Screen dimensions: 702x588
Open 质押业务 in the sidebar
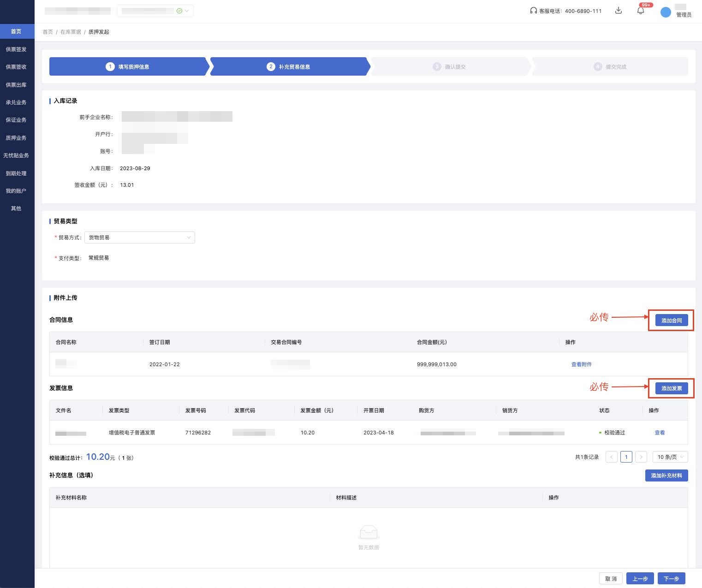(16, 138)
